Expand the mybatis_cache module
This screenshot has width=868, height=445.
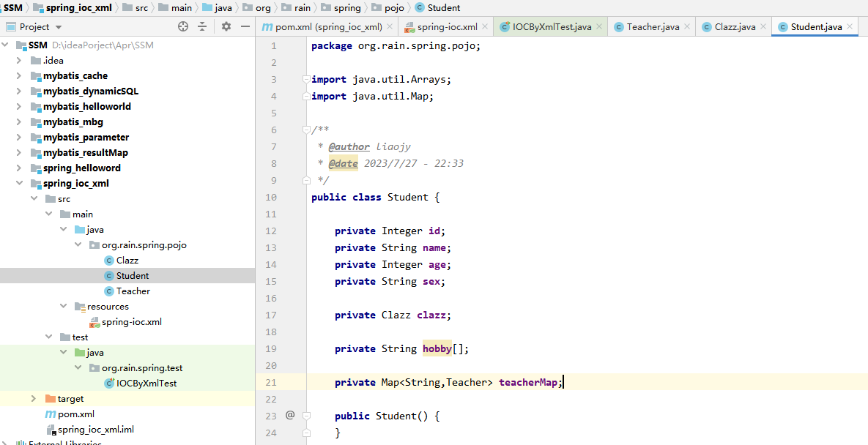[x=19, y=75]
